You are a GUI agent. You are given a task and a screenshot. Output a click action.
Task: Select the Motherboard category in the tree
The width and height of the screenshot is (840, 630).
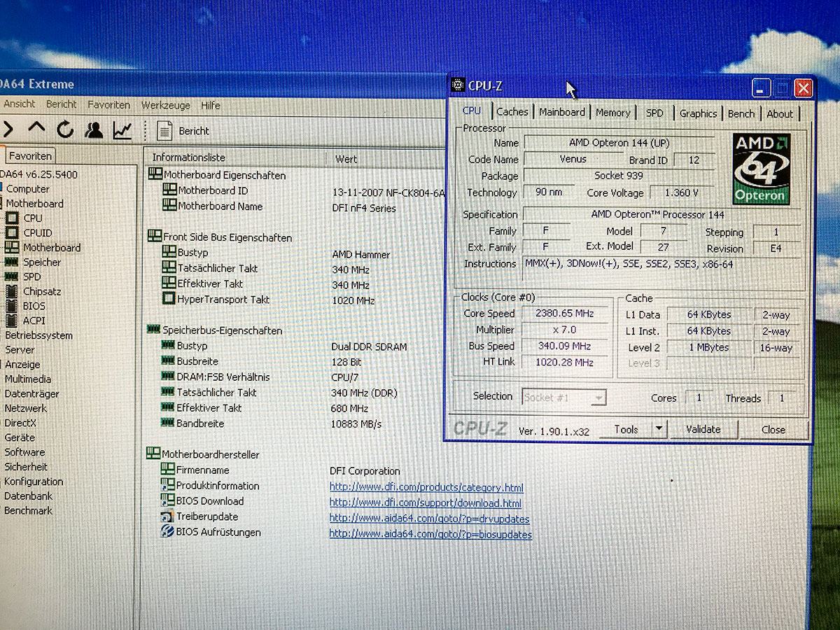tap(35, 204)
